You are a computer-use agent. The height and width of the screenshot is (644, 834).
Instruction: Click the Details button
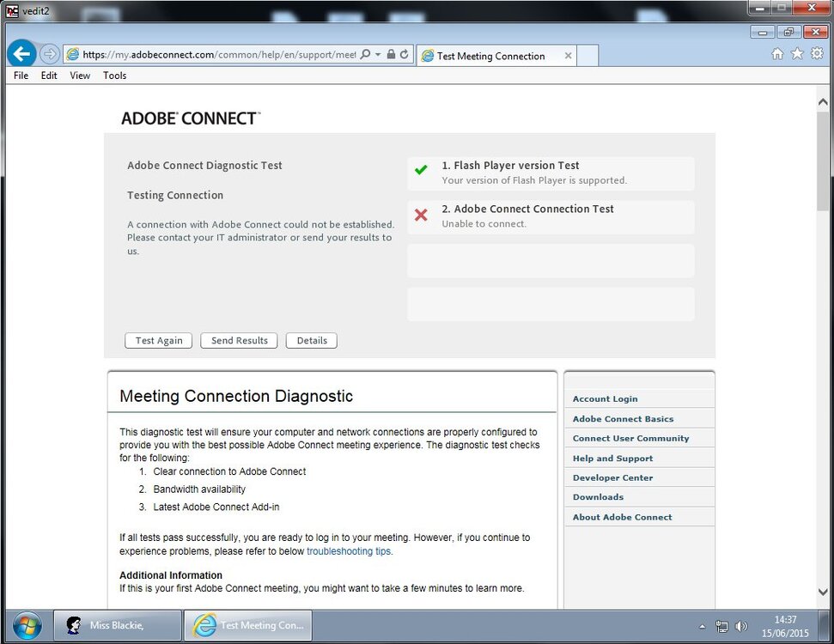pyautogui.click(x=312, y=340)
